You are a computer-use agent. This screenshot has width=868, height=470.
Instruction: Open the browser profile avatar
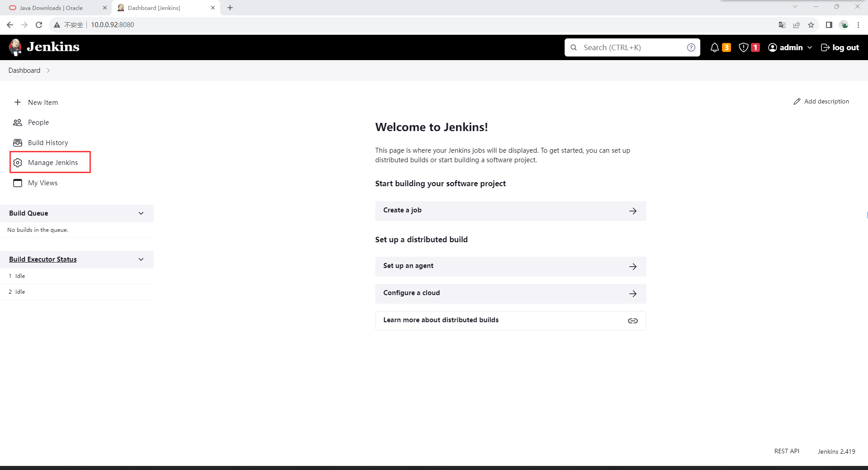[x=844, y=25]
